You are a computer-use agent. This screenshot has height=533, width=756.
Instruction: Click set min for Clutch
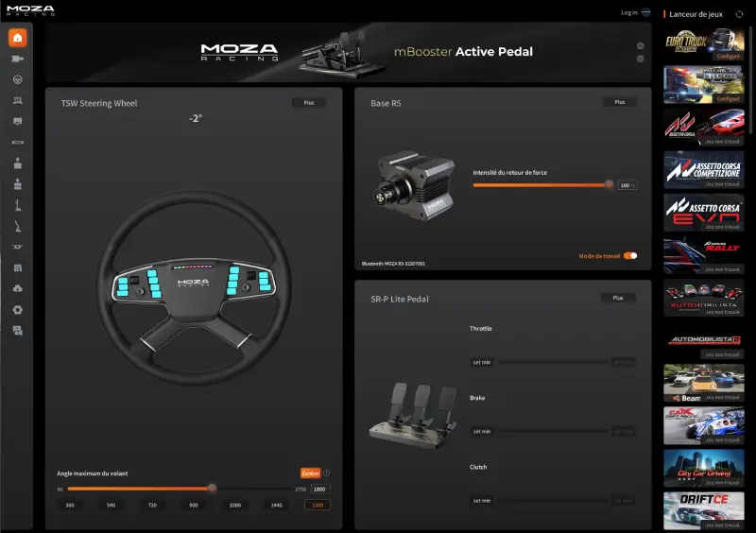[482, 501]
